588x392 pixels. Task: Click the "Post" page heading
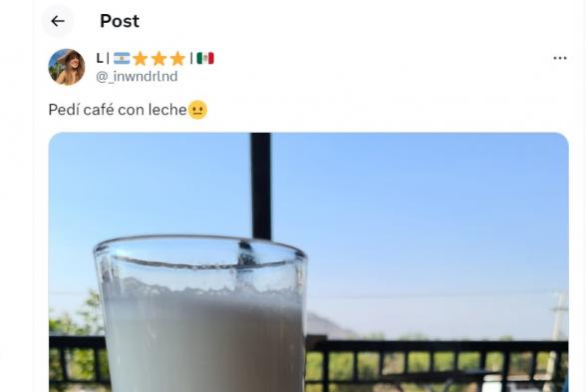[120, 21]
